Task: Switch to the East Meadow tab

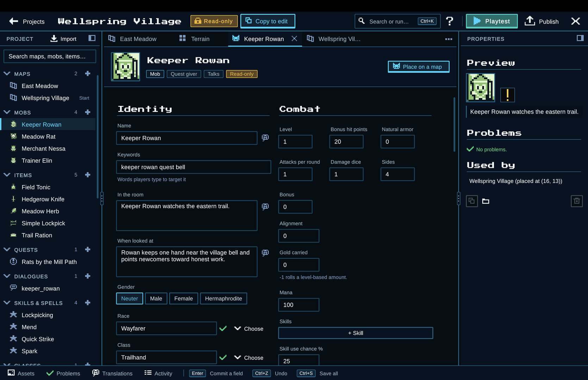Action: [133, 39]
